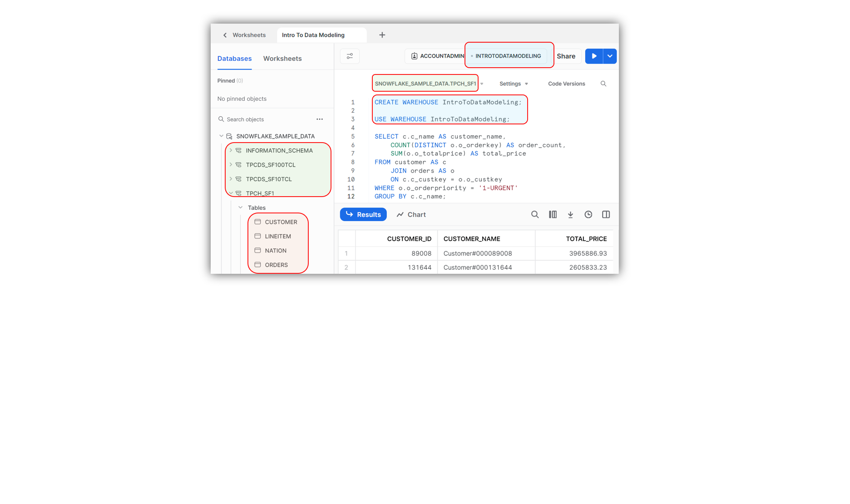Click customer ID cell 89008
The width and height of the screenshot is (850, 504).
[x=396, y=253]
